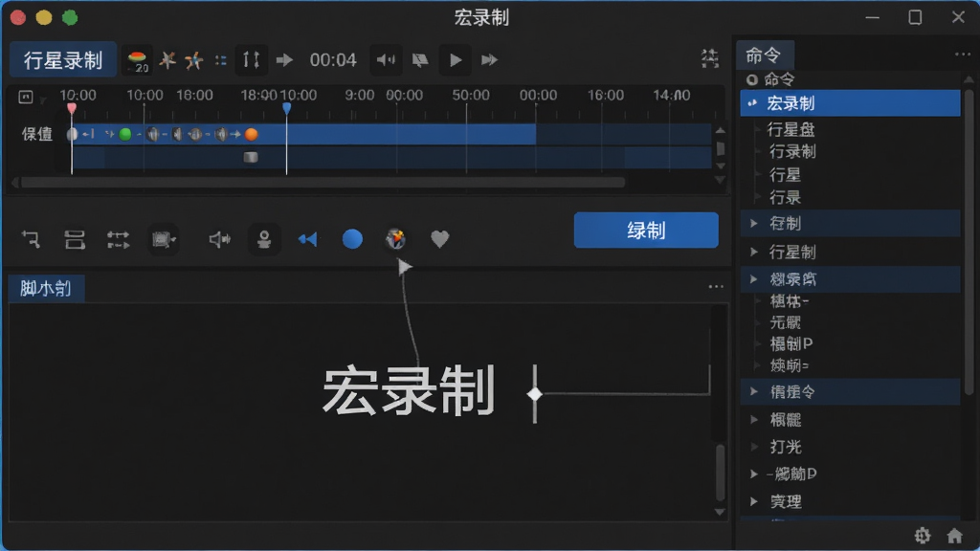
Task: Toggle the blue circle record button
Action: (x=352, y=238)
